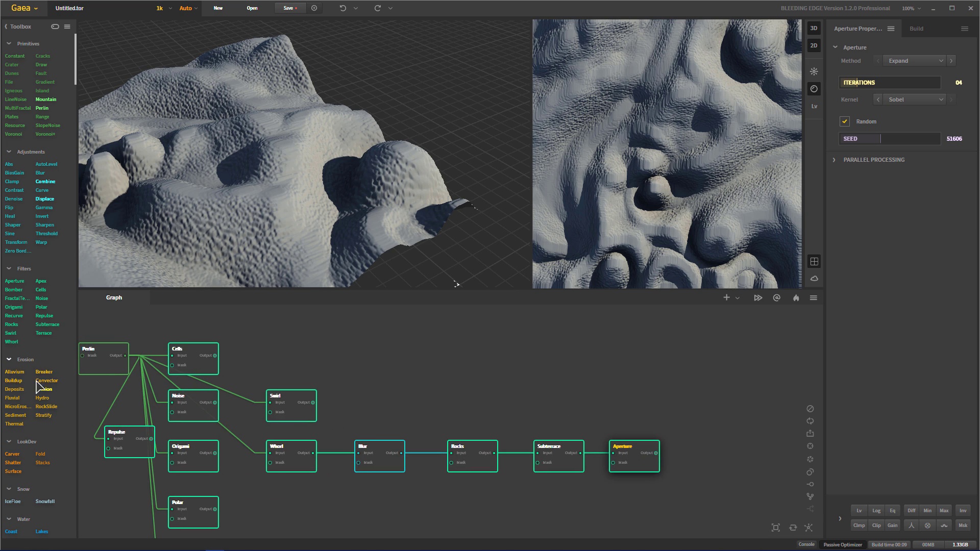The height and width of the screenshot is (551, 980).
Task: Click the aperture-shaped node icon
Action: (x=810, y=460)
